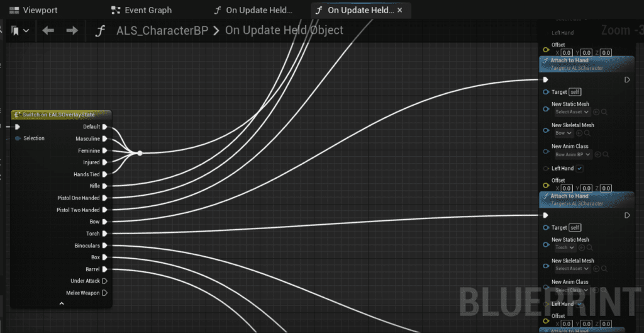
Task: Switch to the Event Graph tab
Action: click(143, 10)
